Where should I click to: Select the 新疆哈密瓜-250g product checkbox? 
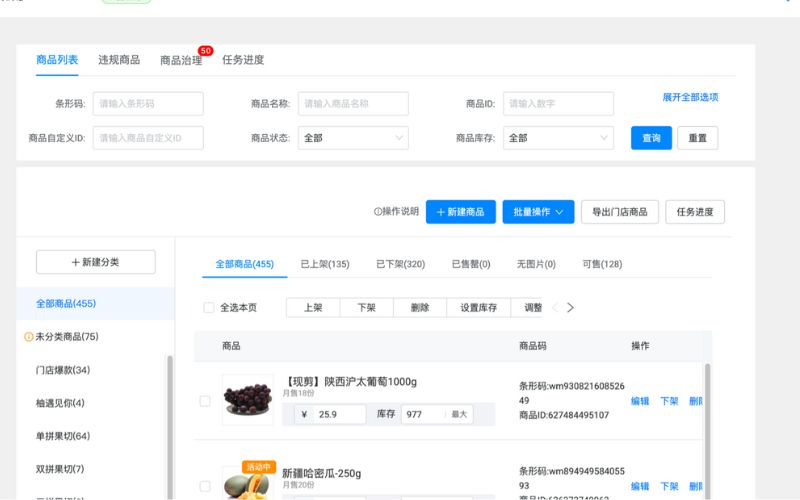point(205,486)
